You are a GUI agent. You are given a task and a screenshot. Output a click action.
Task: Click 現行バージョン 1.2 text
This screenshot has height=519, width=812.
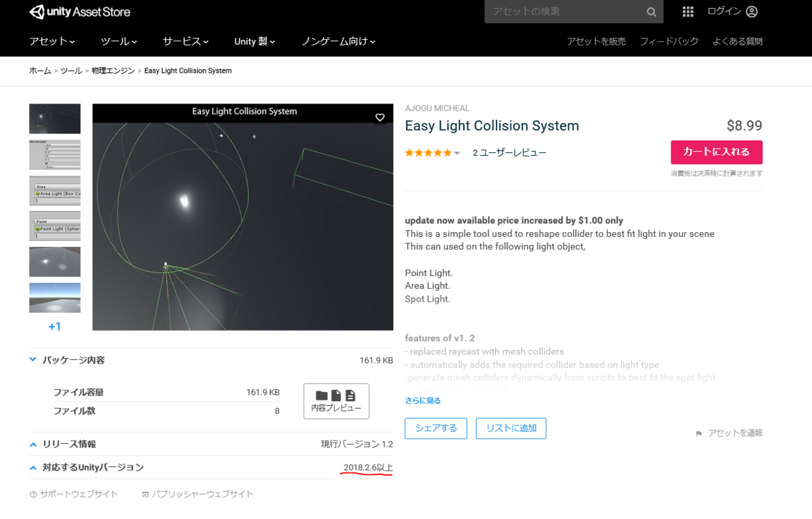point(357,444)
